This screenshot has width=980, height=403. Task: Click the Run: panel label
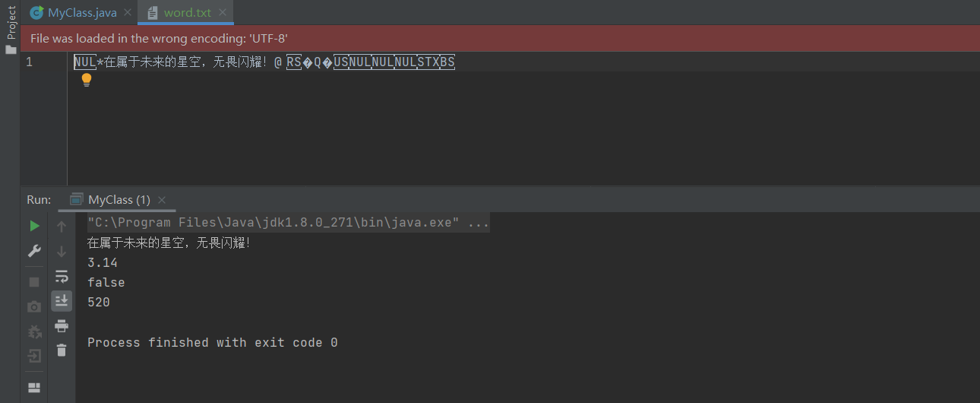pyautogui.click(x=39, y=200)
